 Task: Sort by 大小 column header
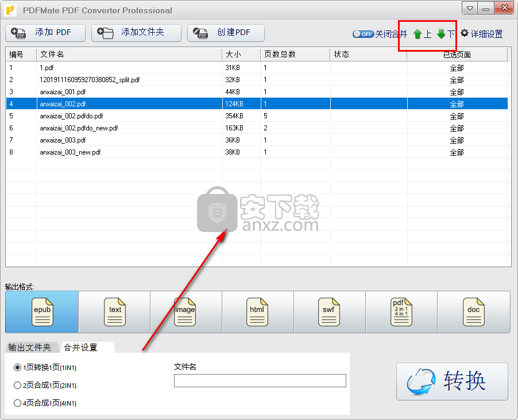[x=242, y=54]
